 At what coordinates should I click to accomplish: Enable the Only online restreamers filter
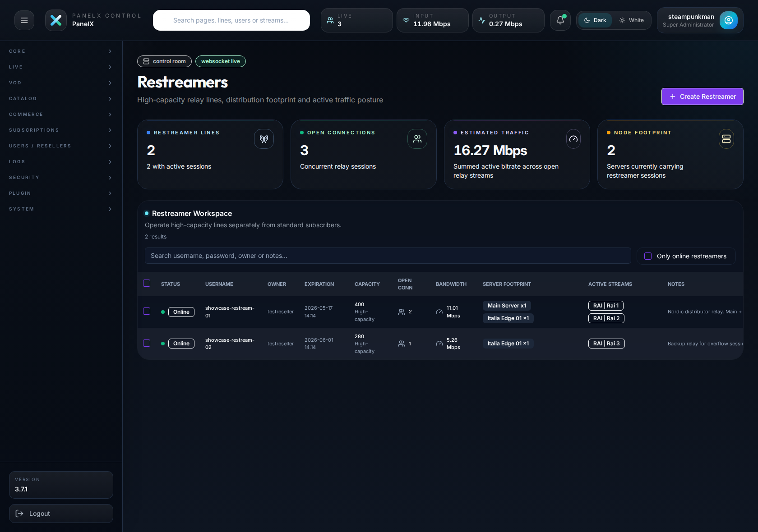pyautogui.click(x=648, y=256)
